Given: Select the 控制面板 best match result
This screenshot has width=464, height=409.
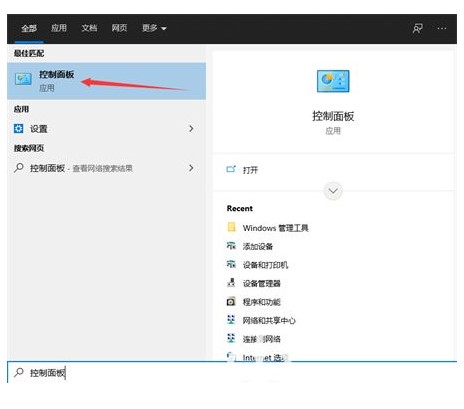Looking at the screenshot, I should (x=106, y=81).
